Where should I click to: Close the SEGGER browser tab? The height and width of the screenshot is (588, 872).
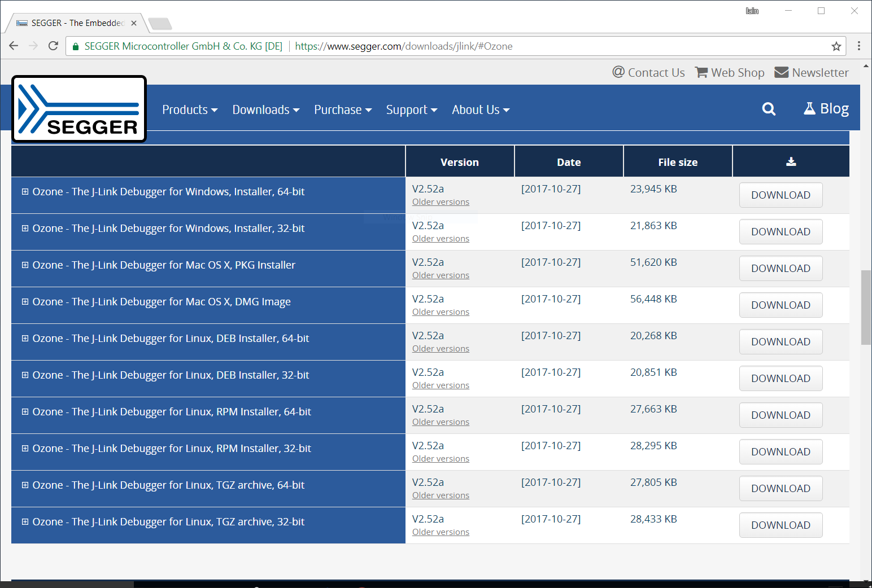(x=134, y=23)
